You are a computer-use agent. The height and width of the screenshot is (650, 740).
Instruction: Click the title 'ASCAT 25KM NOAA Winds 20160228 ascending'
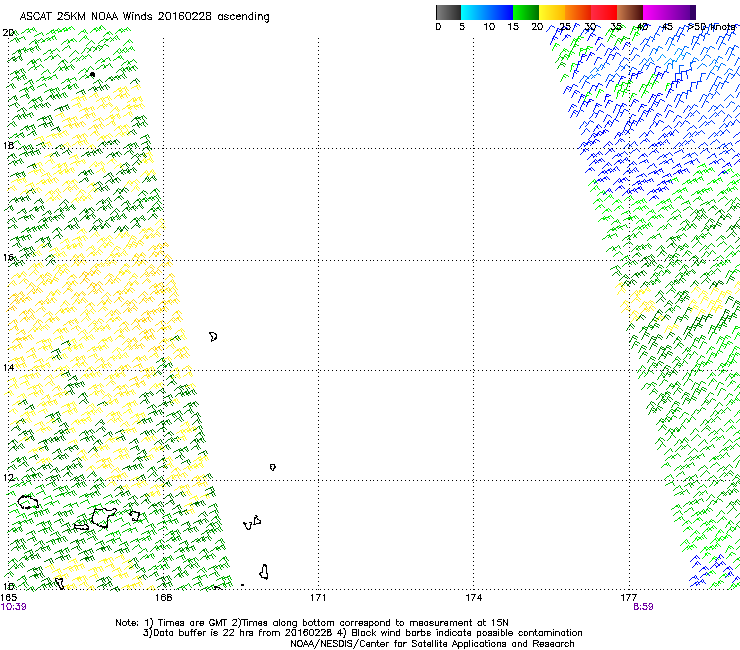pyautogui.click(x=144, y=17)
